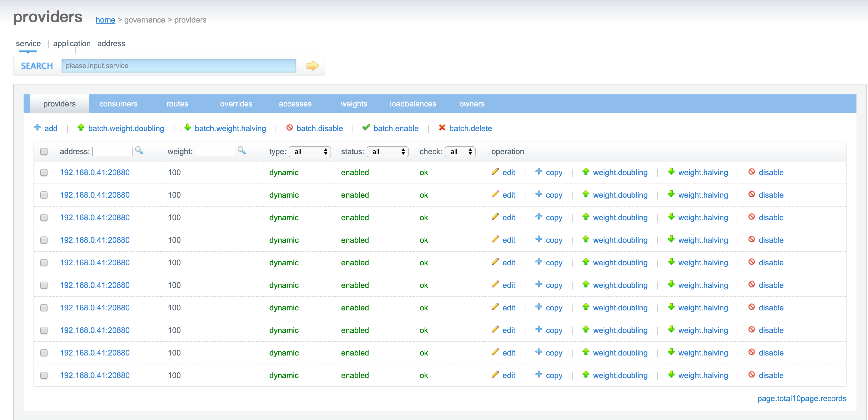Click the yellow arrow search submit icon
The height and width of the screenshot is (420, 868).
[x=312, y=66]
